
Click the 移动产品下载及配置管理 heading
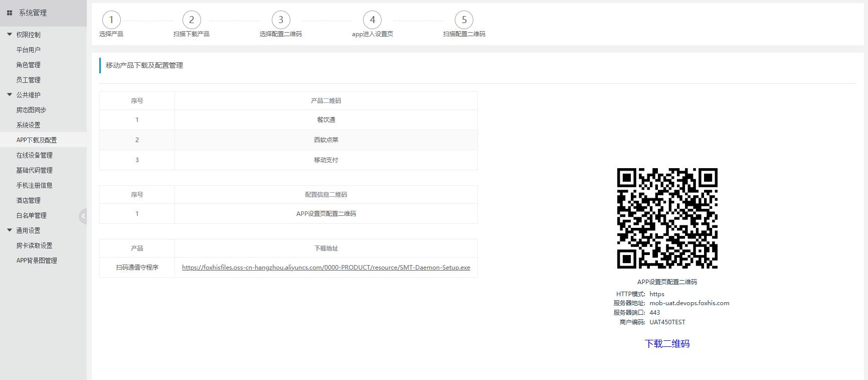click(x=144, y=65)
